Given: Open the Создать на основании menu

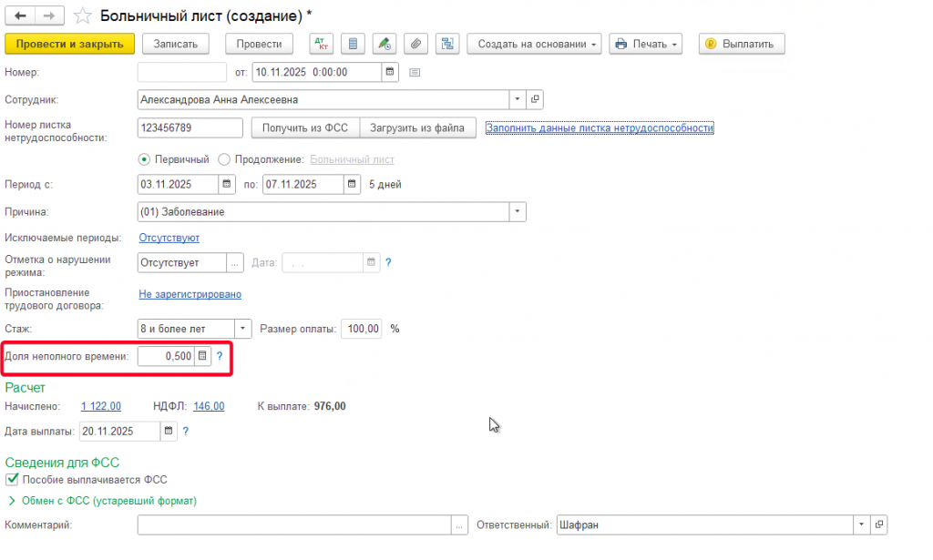Looking at the screenshot, I should click(x=534, y=44).
